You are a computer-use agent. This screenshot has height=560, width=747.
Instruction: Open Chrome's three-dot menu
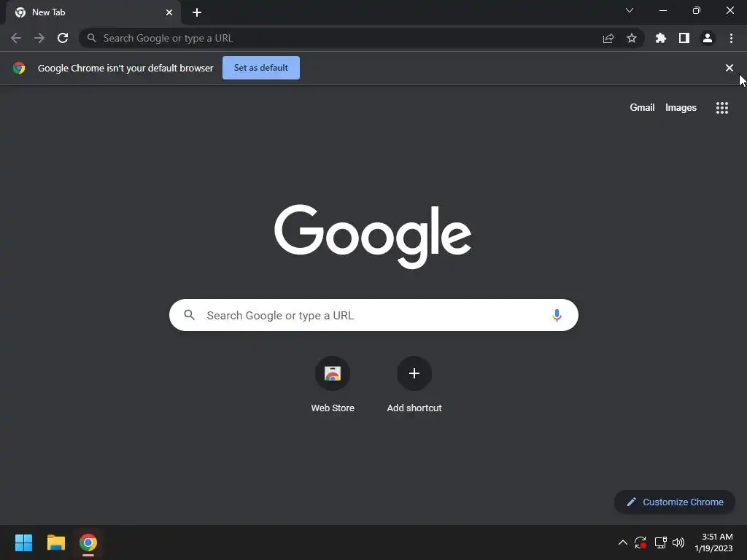(731, 38)
